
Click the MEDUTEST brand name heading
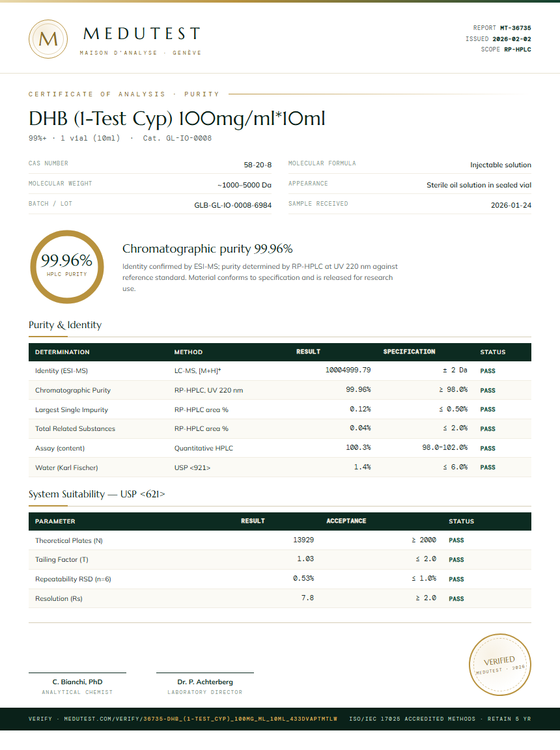pos(142,33)
